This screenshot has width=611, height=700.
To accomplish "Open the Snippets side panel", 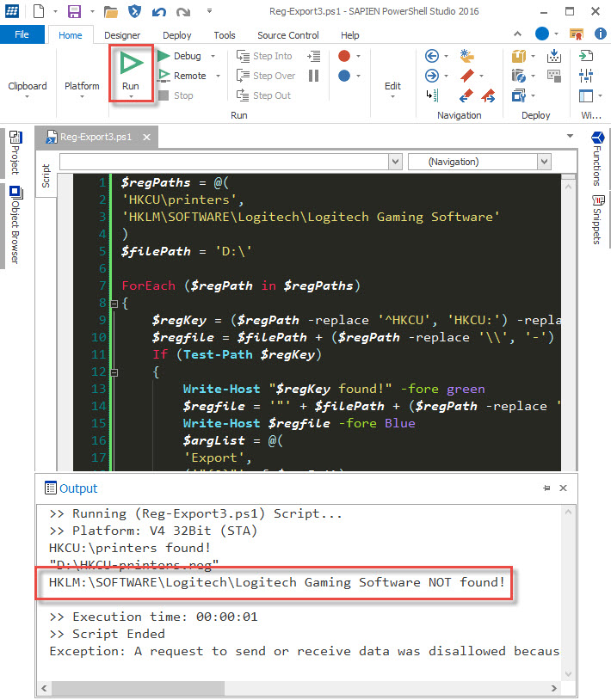I will coord(597,219).
